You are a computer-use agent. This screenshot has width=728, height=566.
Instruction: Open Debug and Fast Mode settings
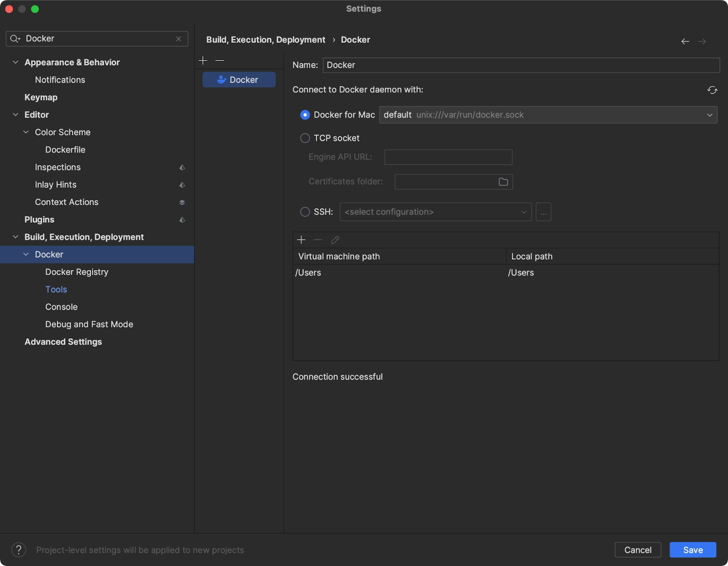pos(89,324)
